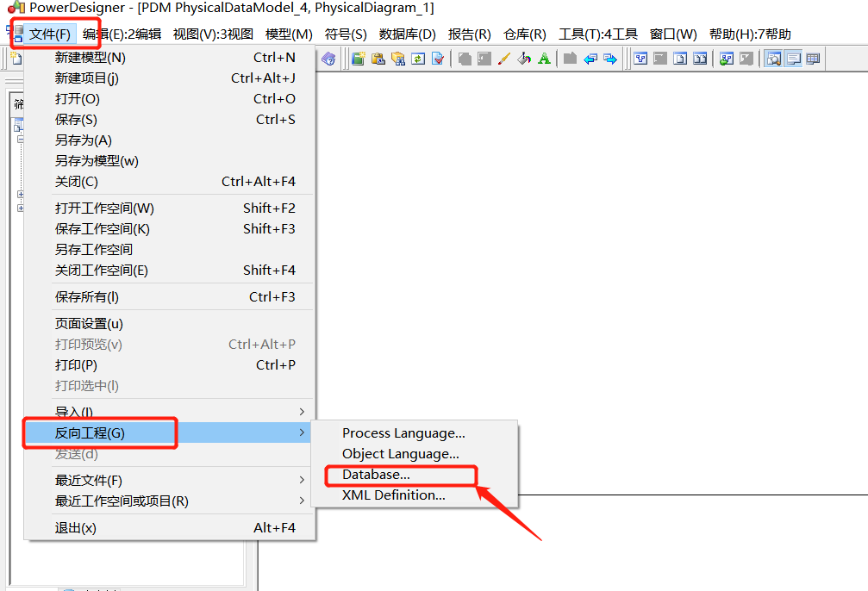
Task: Expand the upper plus node in tree
Action: [21, 194]
